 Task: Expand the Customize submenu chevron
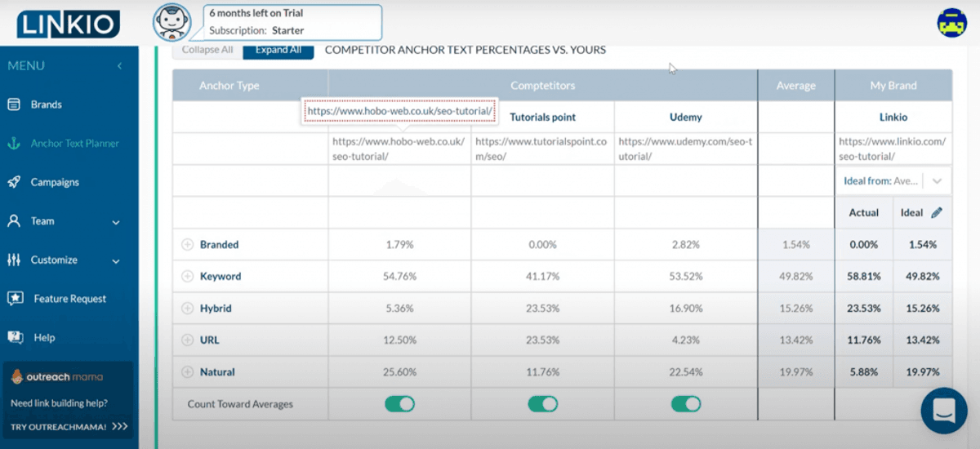click(x=116, y=261)
